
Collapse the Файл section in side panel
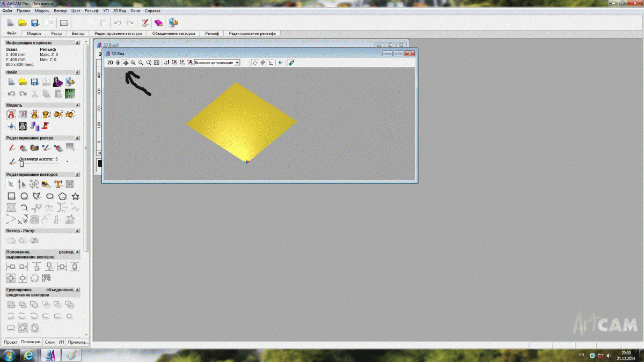78,72
